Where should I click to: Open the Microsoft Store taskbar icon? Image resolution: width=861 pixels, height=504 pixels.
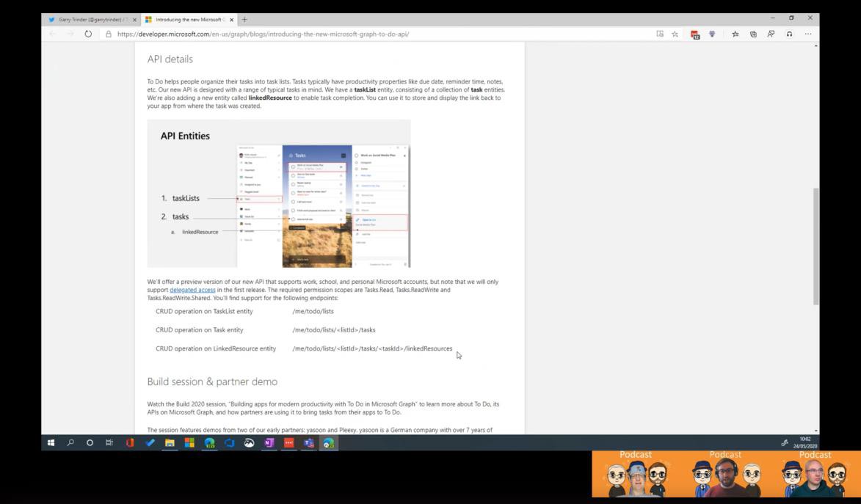point(189,443)
